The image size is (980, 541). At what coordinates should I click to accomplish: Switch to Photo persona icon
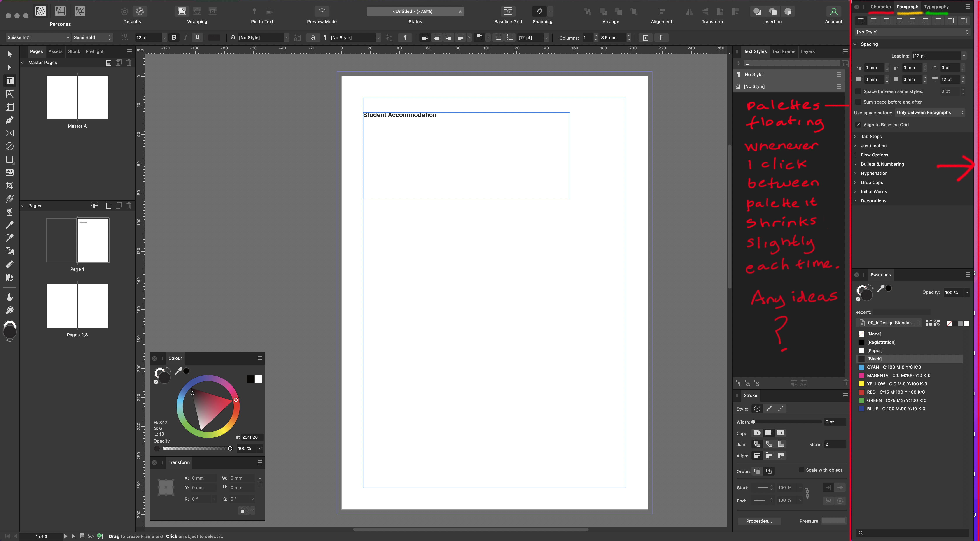[x=80, y=11]
